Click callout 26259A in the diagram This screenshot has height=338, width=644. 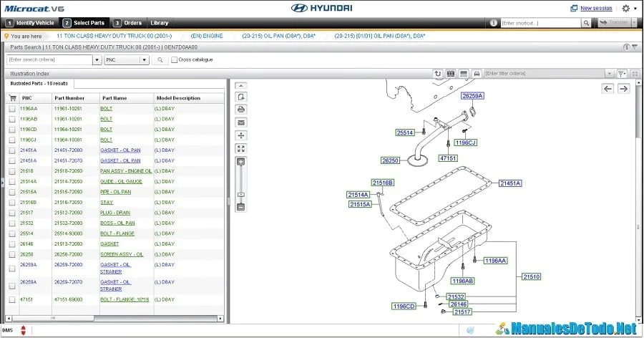tap(472, 96)
